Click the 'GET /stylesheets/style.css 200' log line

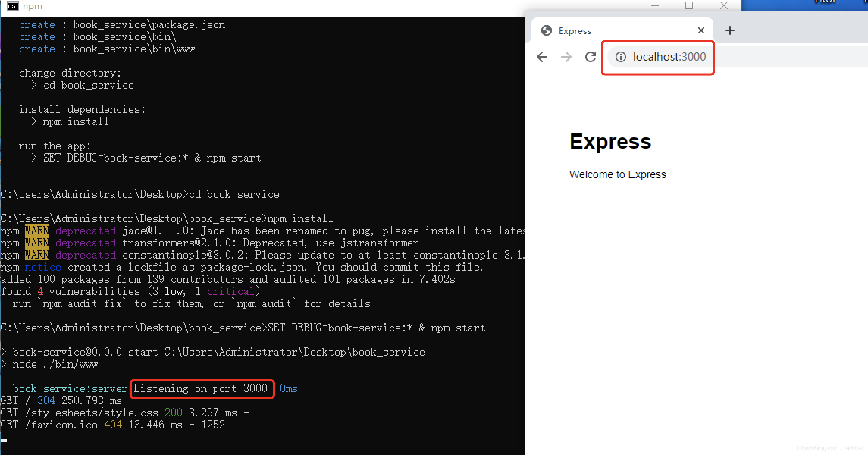pyautogui.click(x=137, y=413)
